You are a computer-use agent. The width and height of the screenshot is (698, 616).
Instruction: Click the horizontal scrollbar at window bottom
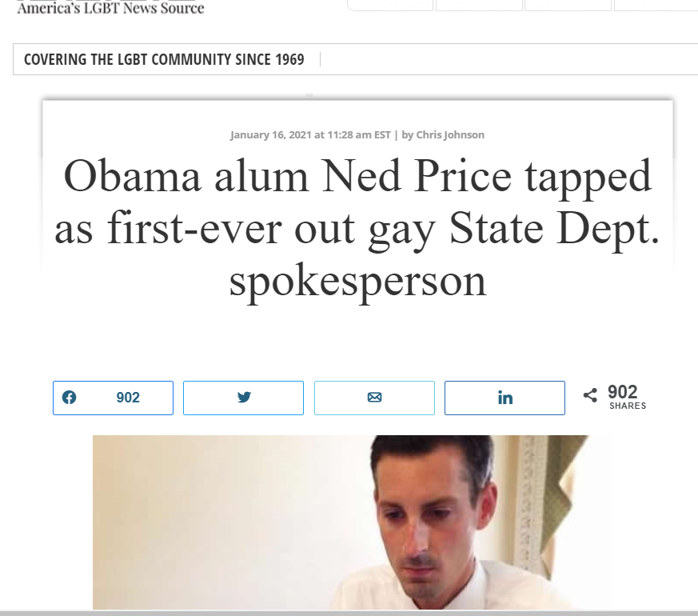[349, 613]
